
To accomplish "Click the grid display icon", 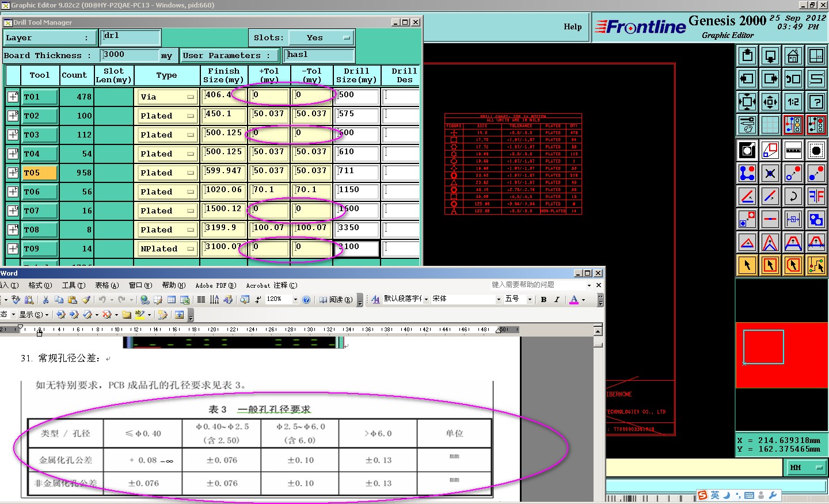I will pos(770,125).
